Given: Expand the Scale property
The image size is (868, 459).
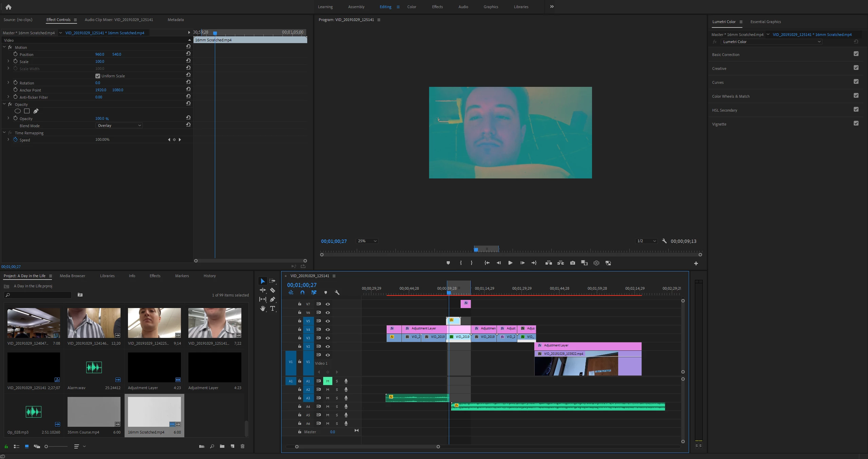Looking at the screenshot, I should 8,61.
